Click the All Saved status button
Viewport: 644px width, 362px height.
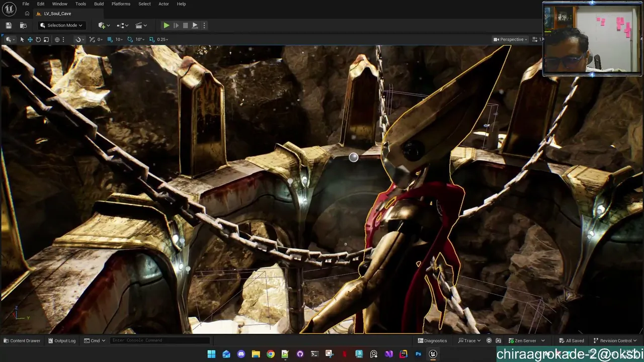coord(571,341)
